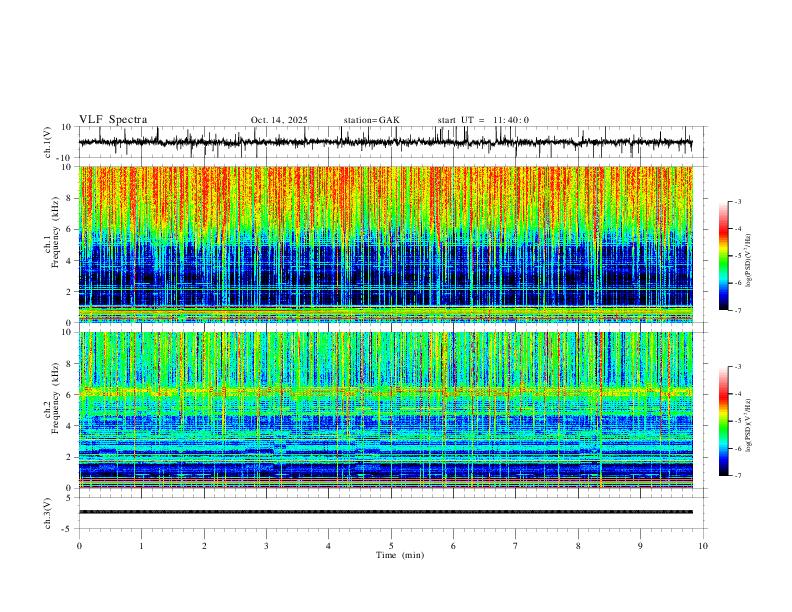Image resolution: width=792 pixels, height=612 pixels.
Task: Click the ch.2 spectrogram panel
Action: coord(385,410)
